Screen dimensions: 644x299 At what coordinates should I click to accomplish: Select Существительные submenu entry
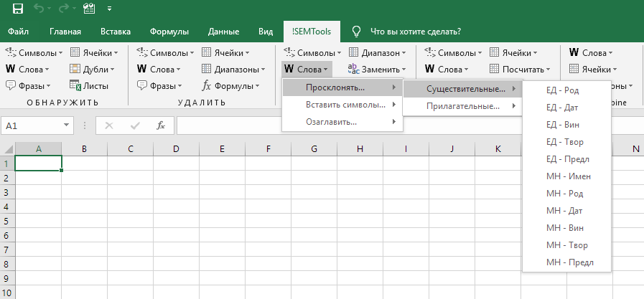[x=462, y=89]
